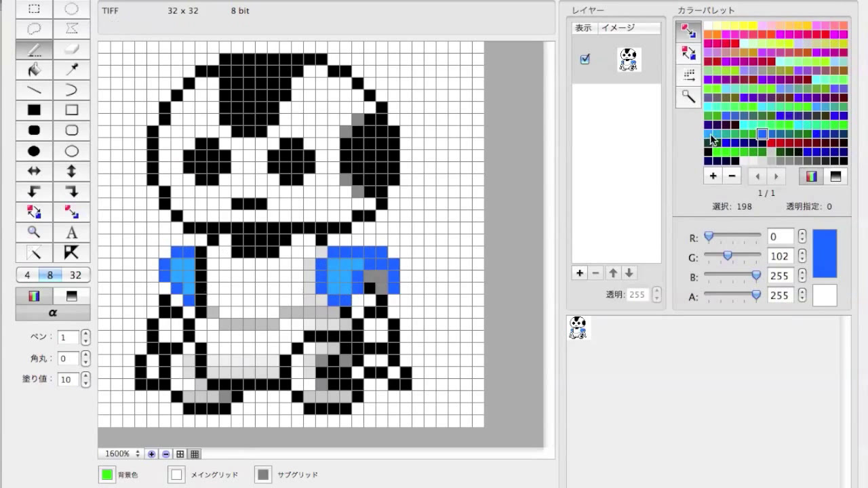868x488 pixels.
Task: Click the A value stepper
Action: coord(802,296)
